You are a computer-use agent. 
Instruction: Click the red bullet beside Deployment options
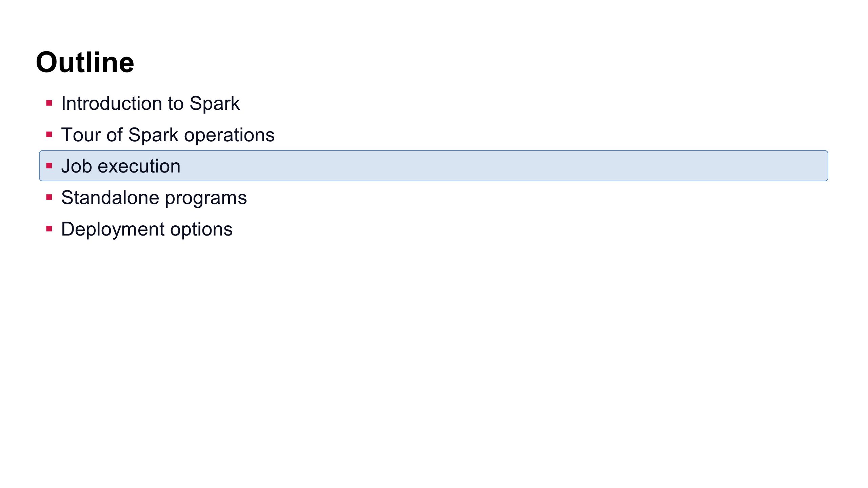coord(49,229)
